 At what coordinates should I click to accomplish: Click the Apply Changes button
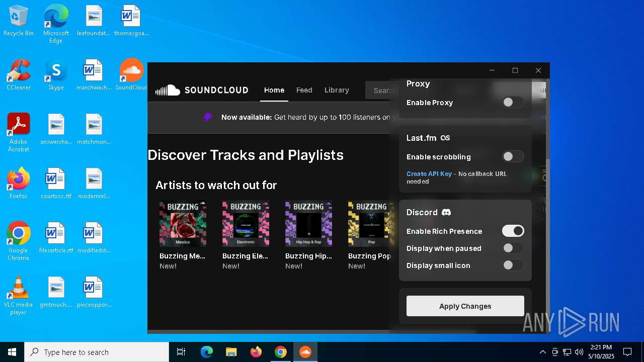pyautogui.click(x=465, y=306)
